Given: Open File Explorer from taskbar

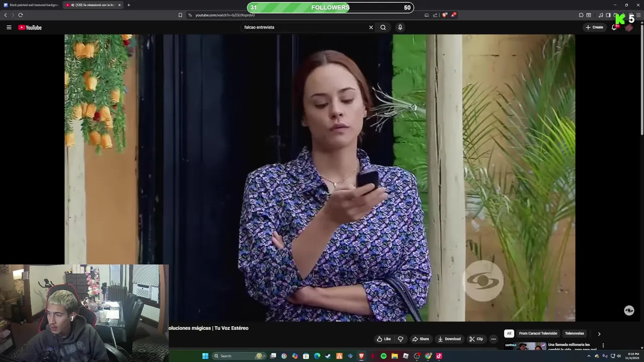Looking at the screenshot, I should click(394, 356).
